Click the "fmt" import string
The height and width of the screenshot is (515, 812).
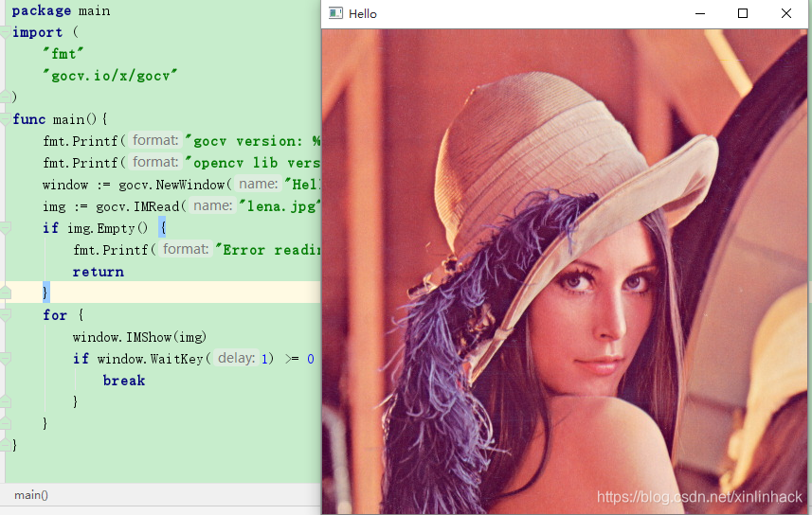click(63, 54)
